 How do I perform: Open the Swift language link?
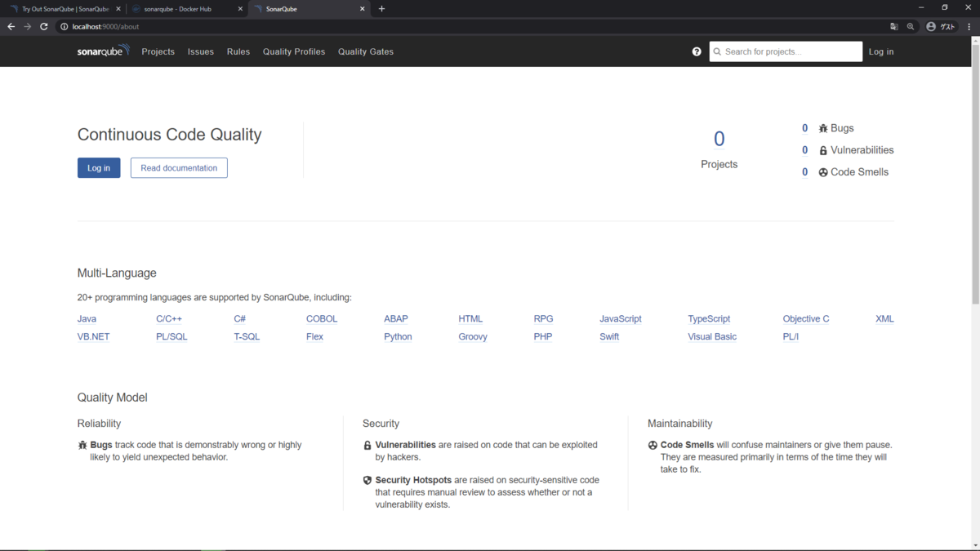pyautogui.click(x=609, y=336)
